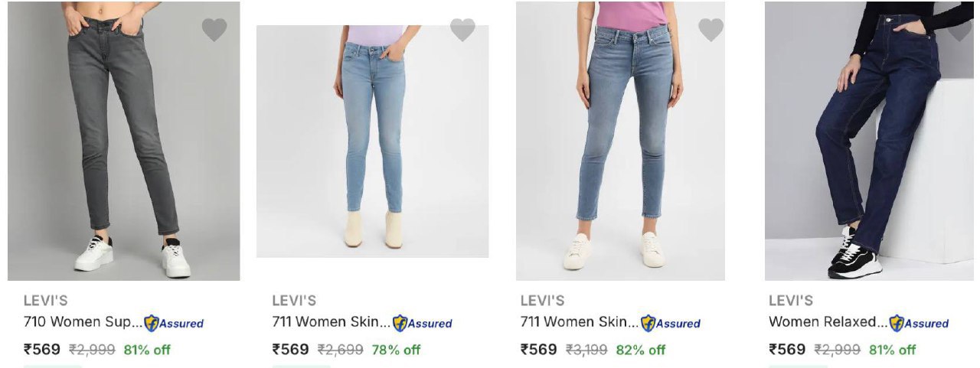The height and width of the screenshot is (368, 980).
Task: Click Assured badge on 710 Women jeans
Action: click(x=174, y=323)
